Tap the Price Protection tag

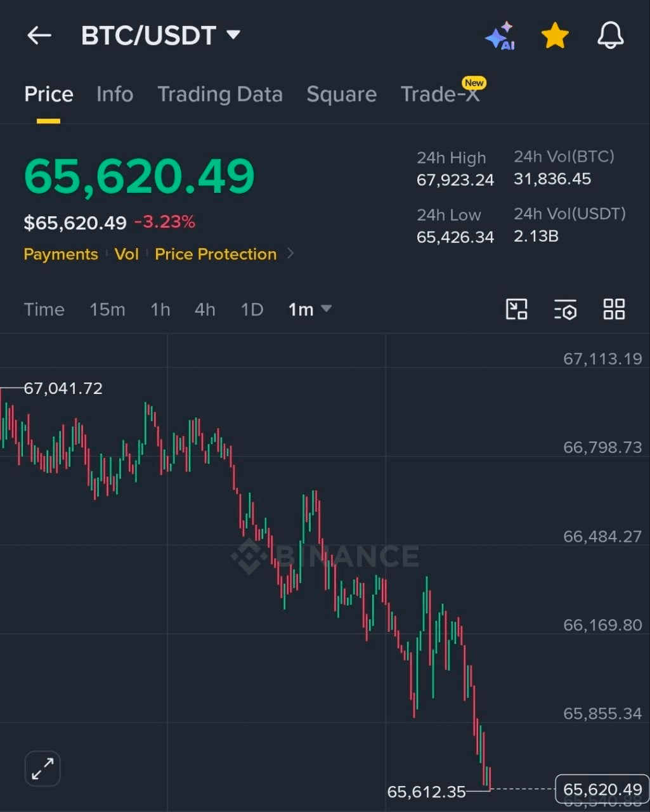pyautogui.click(x=216, y=254)
